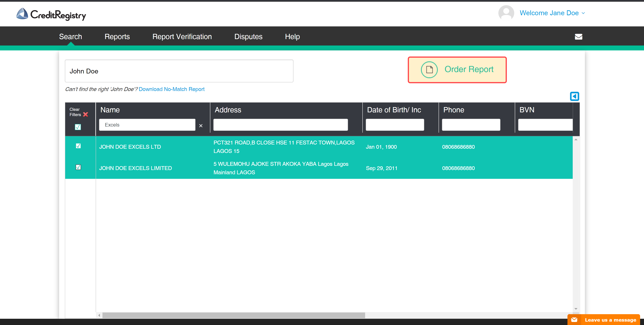Uncheck JOHN DOE EXCELS LTD row checkbox

(x=78, y=146)
